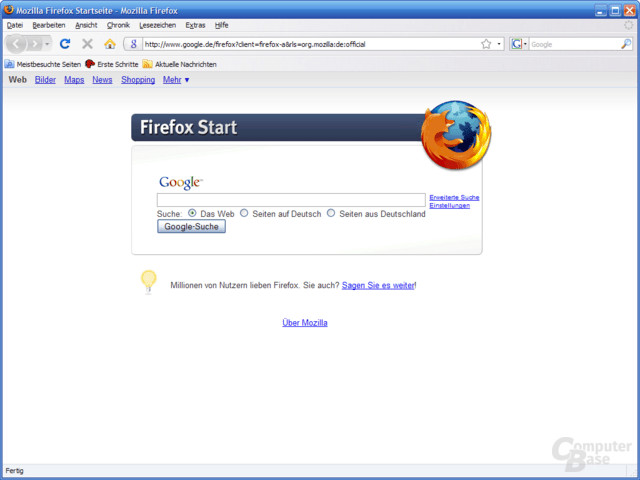Viewport: 640px width, 480px height.
Task: Click the Firefox logo on the start page
Action: (456, 135)
